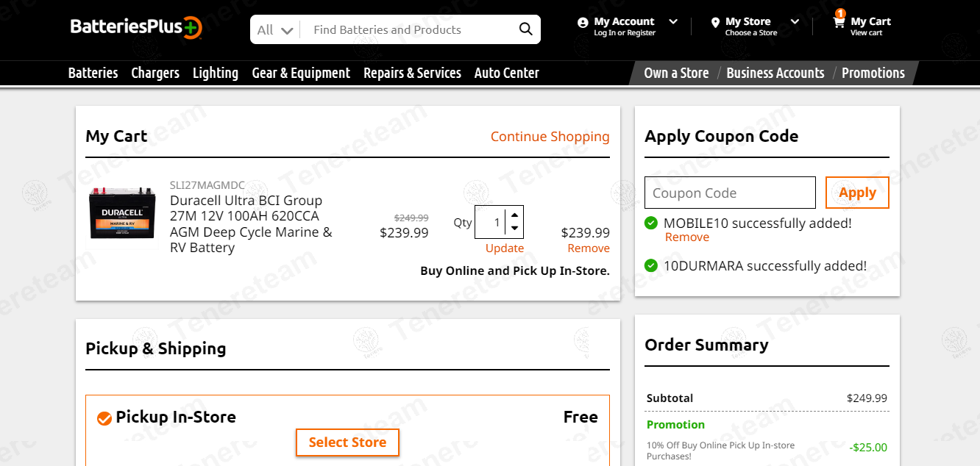Click the Coupon Code input field
980x466 pixels.
(730, 193)
